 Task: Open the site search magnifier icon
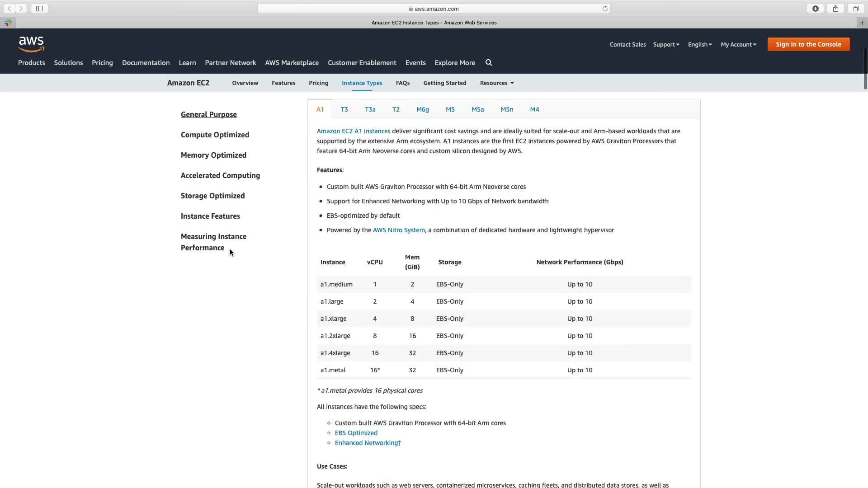click(x=489, y=63)
